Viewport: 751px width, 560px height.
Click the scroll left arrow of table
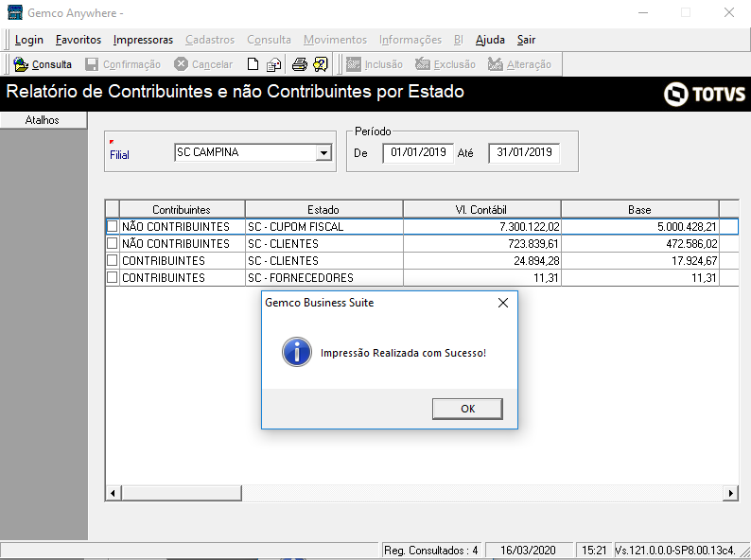tap(114, 493)
